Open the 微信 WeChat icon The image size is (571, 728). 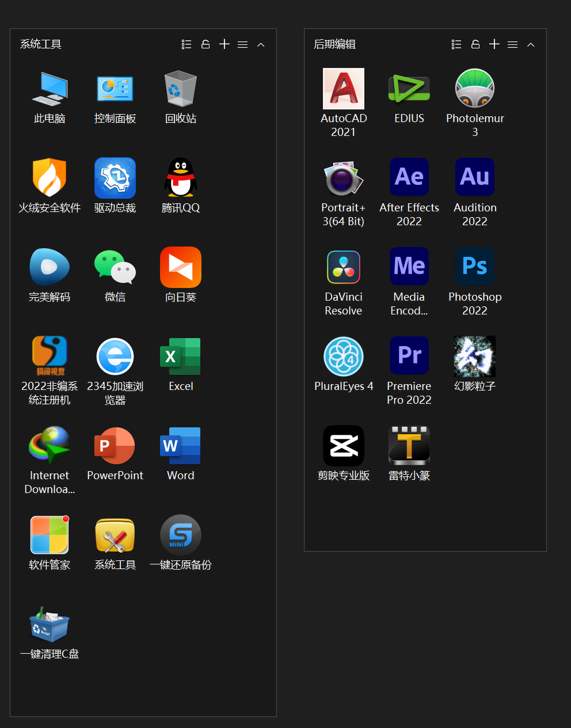[115, 267]
